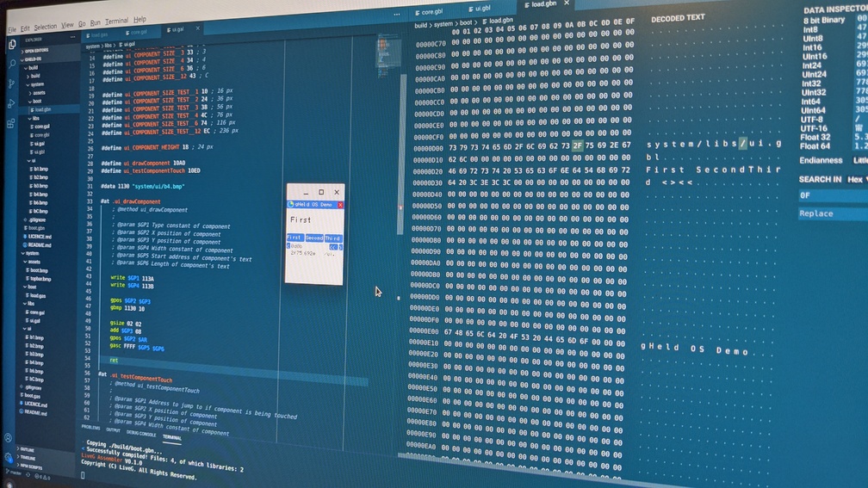Viewport: 868px width, 488px height.
Task: Open the Extensions view icon
Action: pos(12,123)
